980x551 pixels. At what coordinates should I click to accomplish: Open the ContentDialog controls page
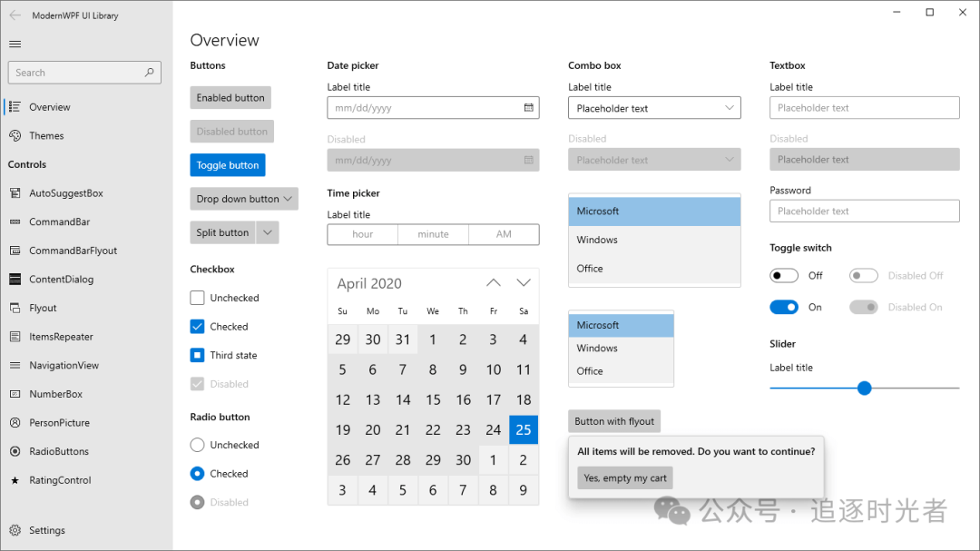coord(15,279)
